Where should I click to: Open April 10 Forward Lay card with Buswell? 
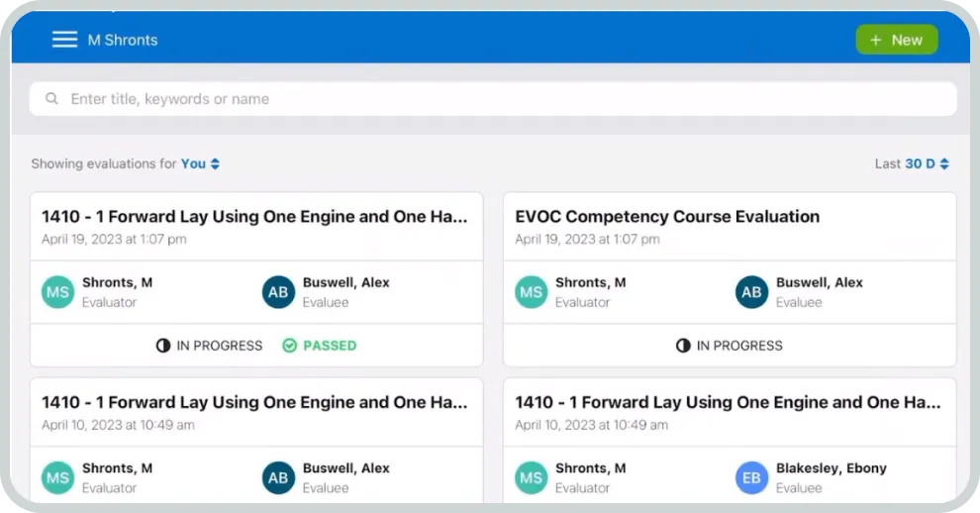tap(254, 402)
